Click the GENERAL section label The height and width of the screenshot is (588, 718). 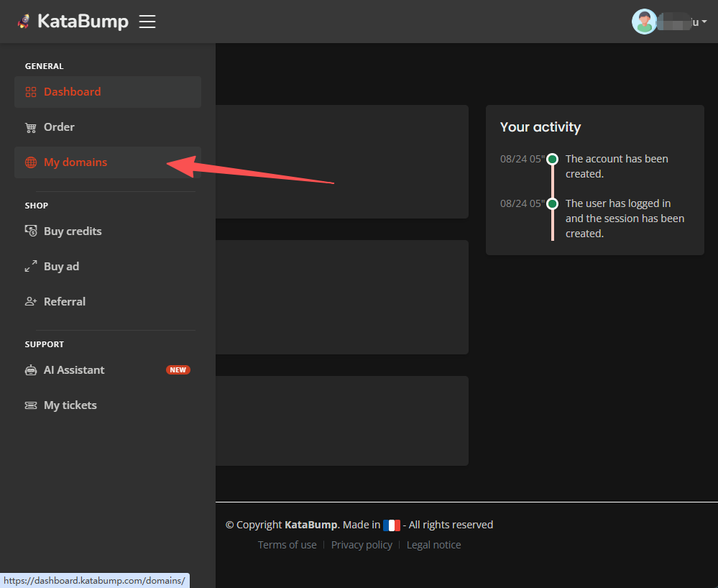pyautogui.click(x=45, y=66)
